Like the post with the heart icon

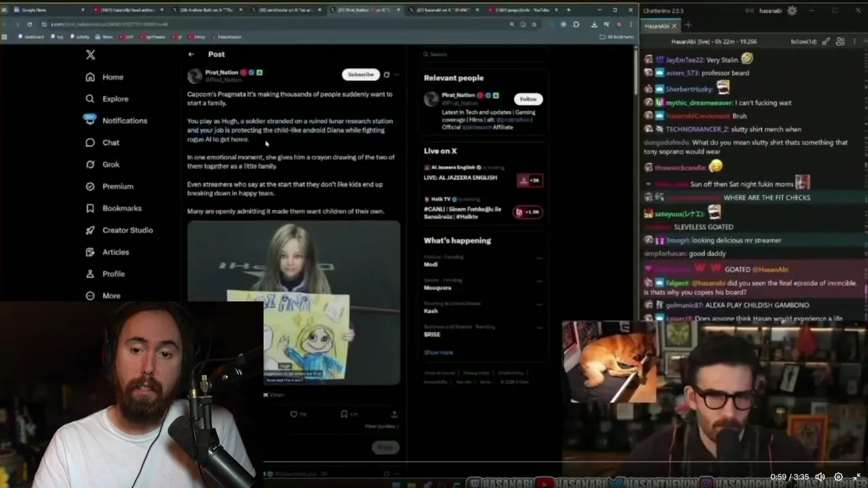294,414
